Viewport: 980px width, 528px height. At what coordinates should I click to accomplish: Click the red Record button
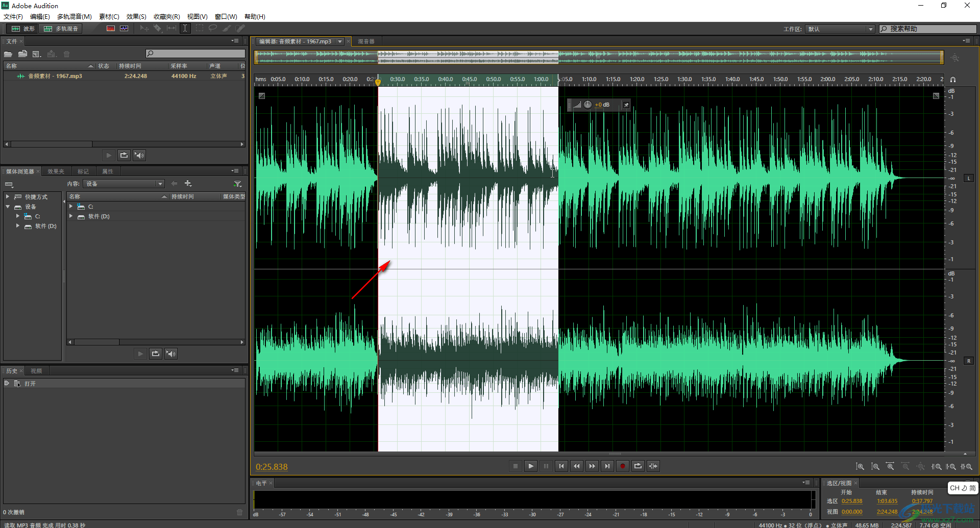click(x=623, y=466)
